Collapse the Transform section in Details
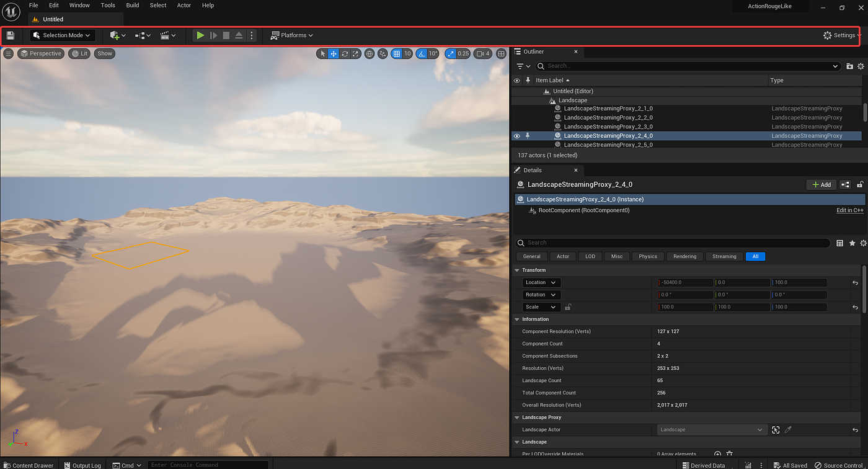 coord(516,270)
